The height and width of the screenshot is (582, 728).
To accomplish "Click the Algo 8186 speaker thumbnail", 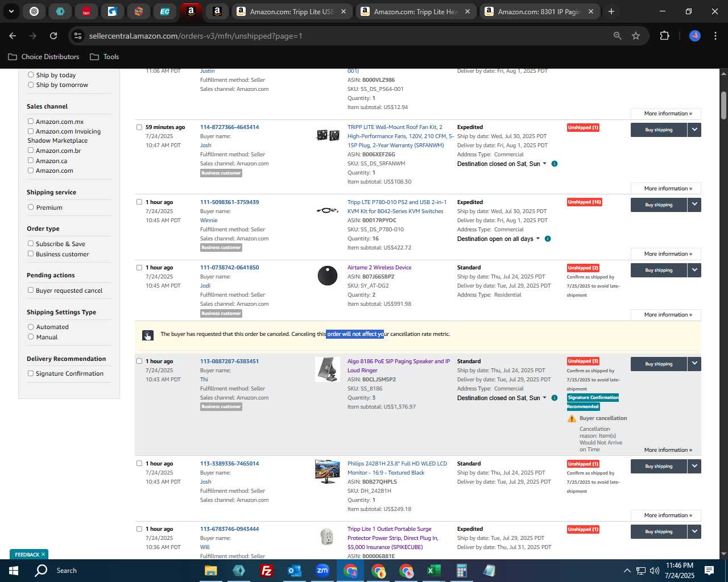I will pos(328,369).
